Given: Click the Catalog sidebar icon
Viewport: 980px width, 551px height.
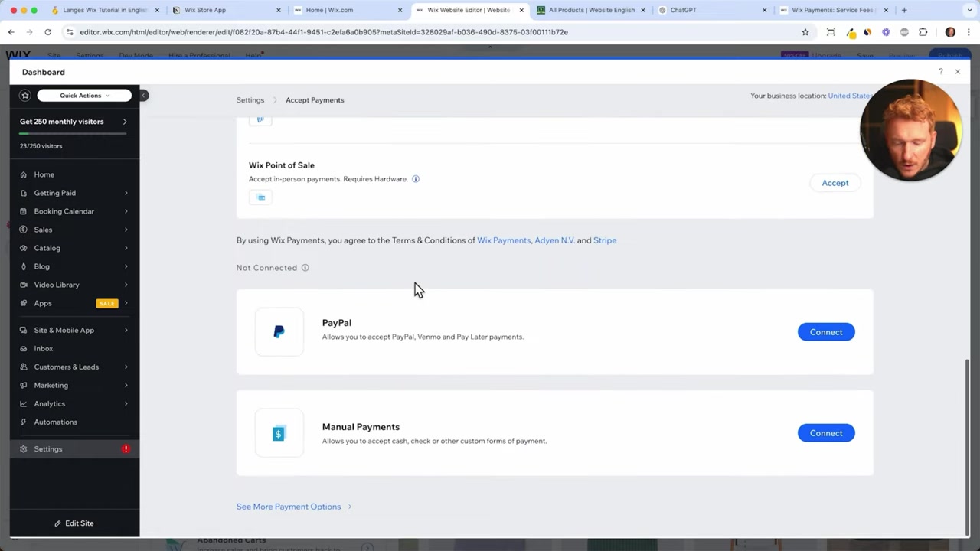Looking at the screenshot, I should point(24,248).
